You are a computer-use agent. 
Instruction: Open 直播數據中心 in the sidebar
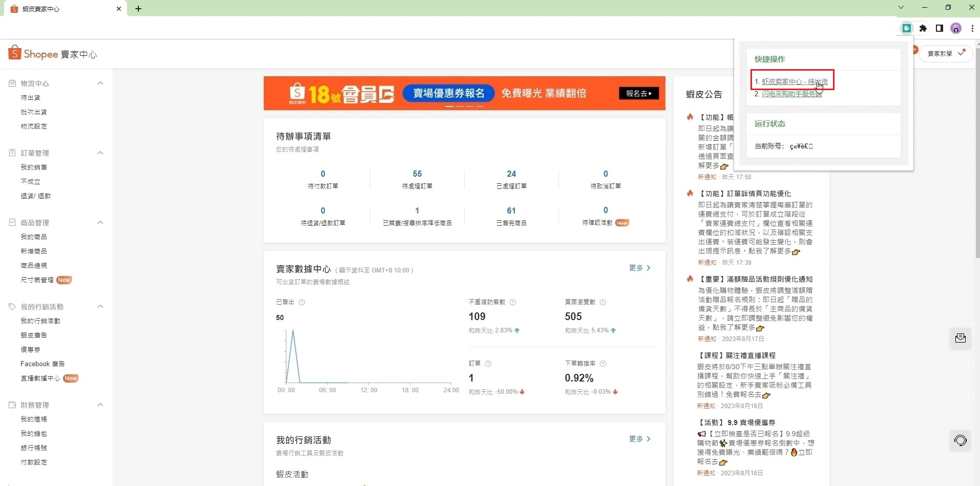click(x=40, y=378)
